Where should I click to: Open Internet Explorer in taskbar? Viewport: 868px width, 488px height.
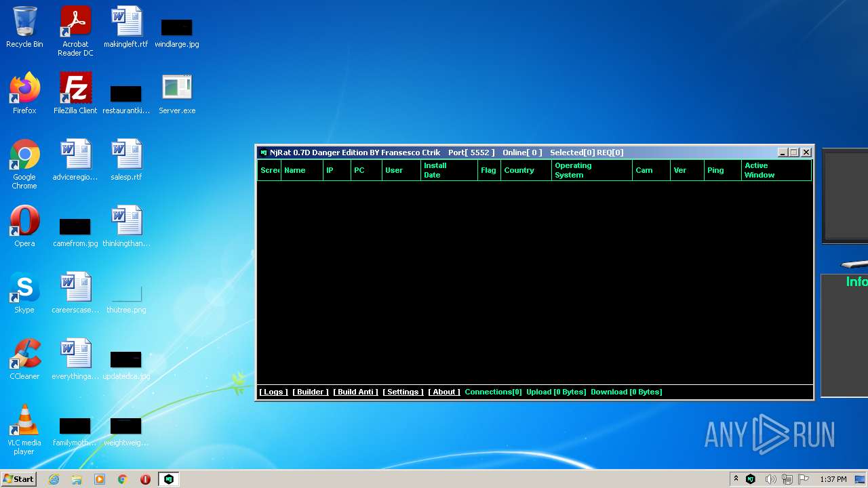(x=54, y=479)
